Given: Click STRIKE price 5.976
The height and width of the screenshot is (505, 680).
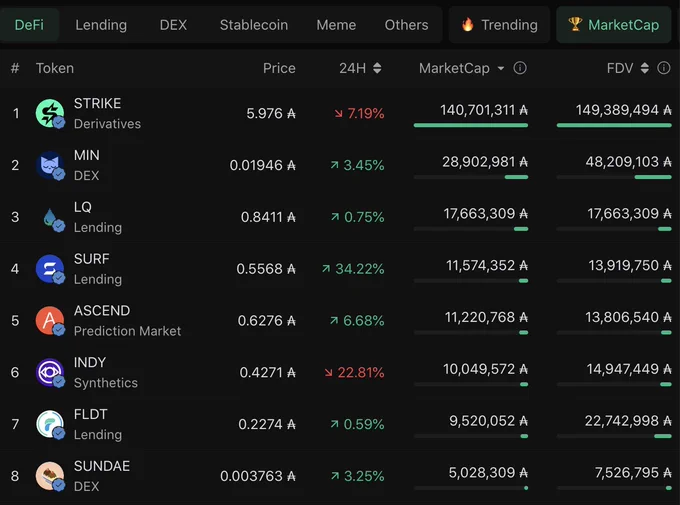Looking at the screenshot, I should 271,114.
